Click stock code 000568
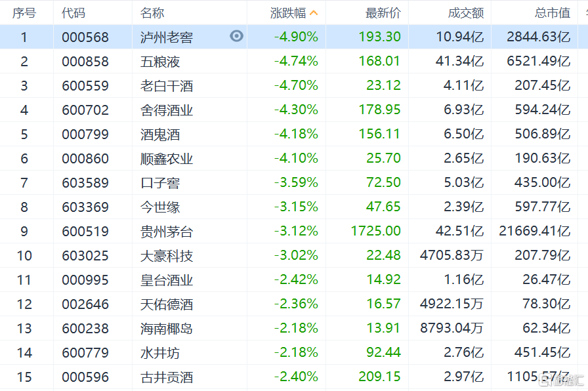The height and width of the screenshot is (391, 588). (x=85, y=37)
